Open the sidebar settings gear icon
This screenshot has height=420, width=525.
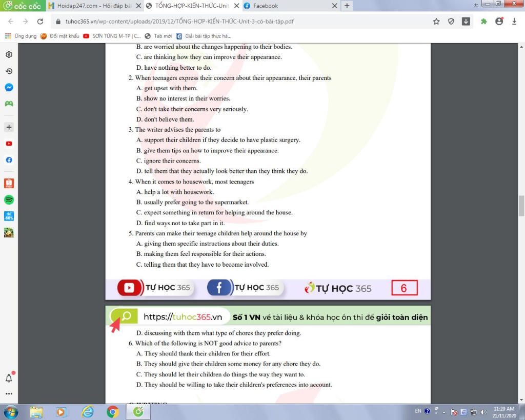(x=9, y=54)
